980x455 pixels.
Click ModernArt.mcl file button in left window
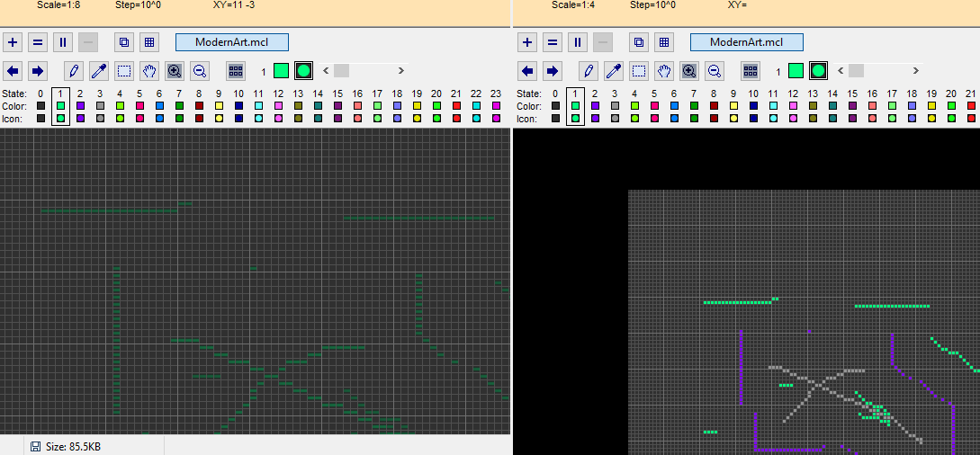[232, 42]
